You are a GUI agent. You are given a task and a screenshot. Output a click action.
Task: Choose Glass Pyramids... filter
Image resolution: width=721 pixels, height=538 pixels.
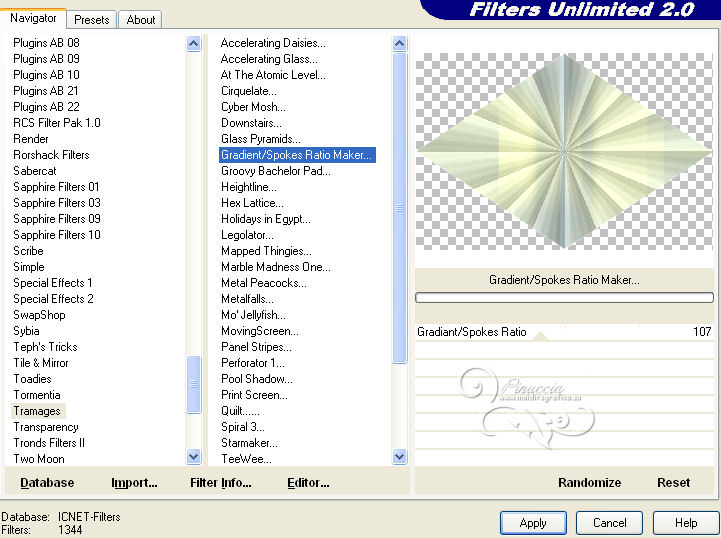[261, 139]
